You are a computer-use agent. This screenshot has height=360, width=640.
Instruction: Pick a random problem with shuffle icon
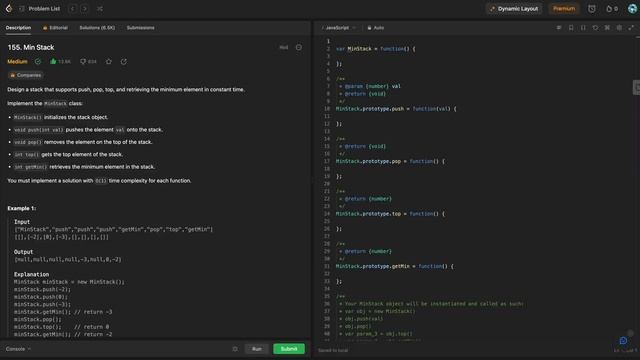pos(100,9)
